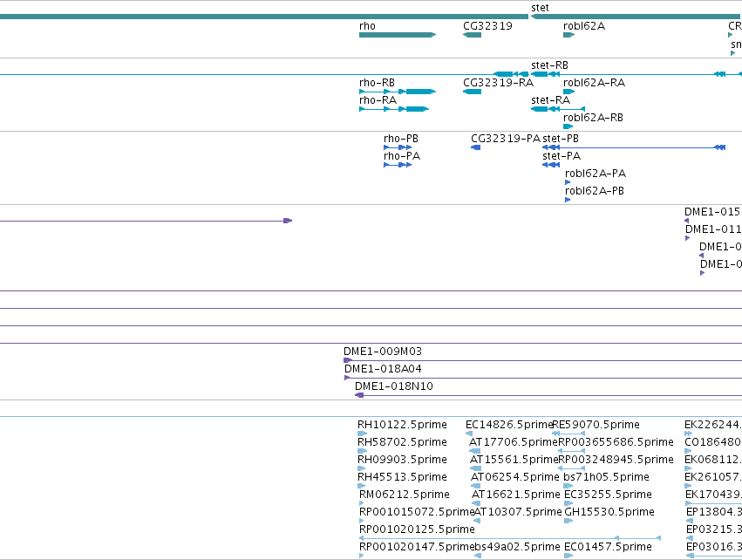
Task: Click the RH45513.5prime EST label
Action: (402, 477)
